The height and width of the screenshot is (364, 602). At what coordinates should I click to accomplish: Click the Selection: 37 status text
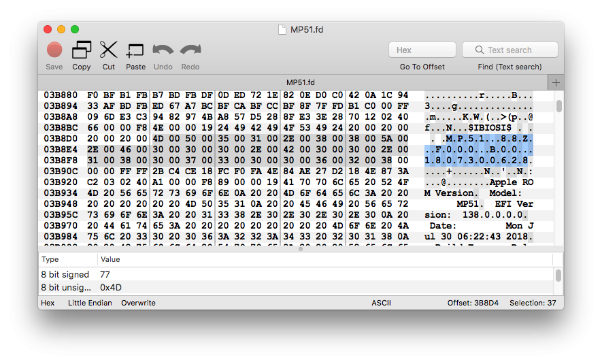click(533, 303)
